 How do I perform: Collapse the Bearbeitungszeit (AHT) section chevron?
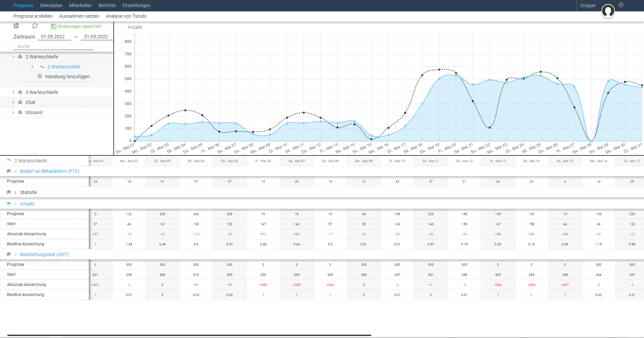pos(15,254)
